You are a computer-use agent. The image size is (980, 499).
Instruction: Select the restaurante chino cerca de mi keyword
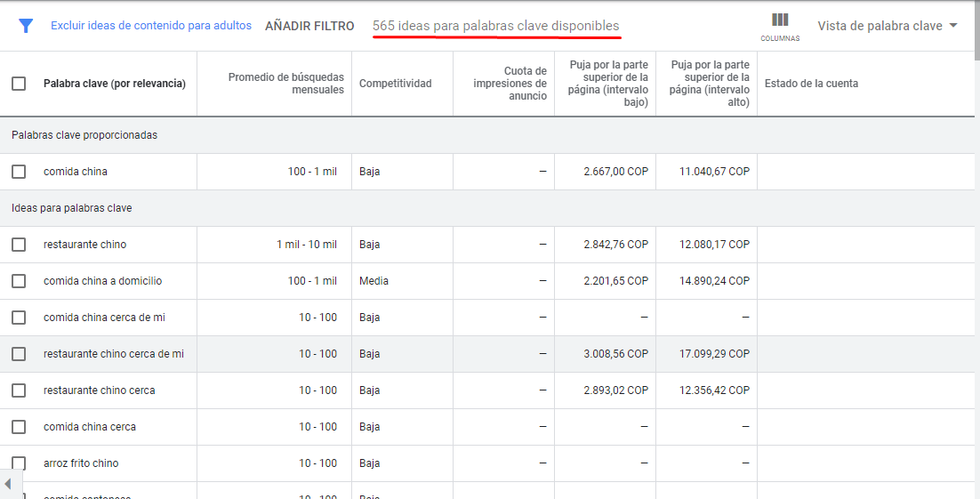[114, 354]
